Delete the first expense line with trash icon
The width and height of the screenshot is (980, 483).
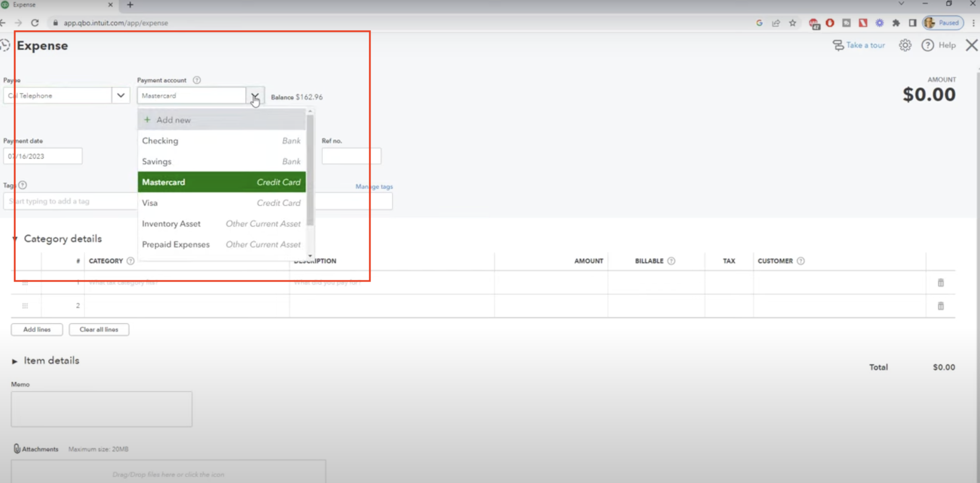[x=941, y=283]
